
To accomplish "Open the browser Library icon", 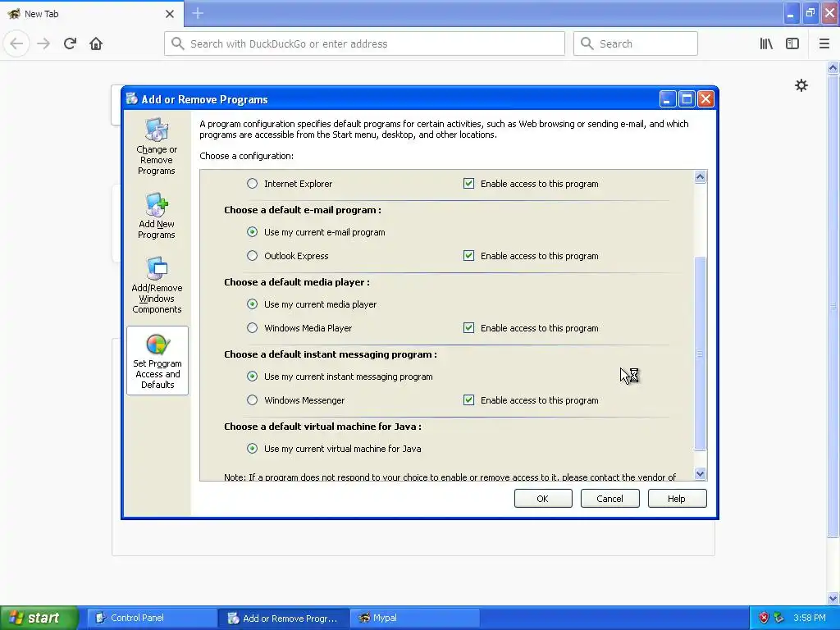I will click(766, 43).
